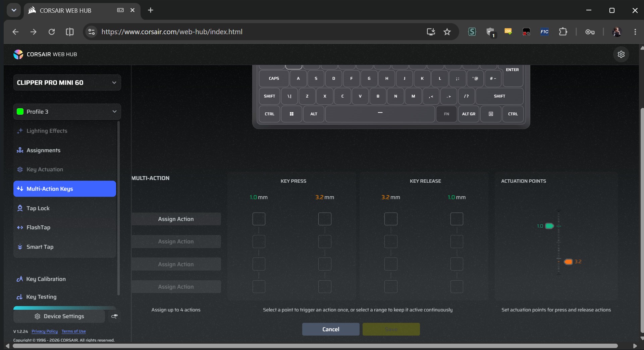Viewport: 644px width, 350px height.
Task: Select Multi-Action Keys in the sidebar
Action: pyautogui.click(x=65, y=189)
